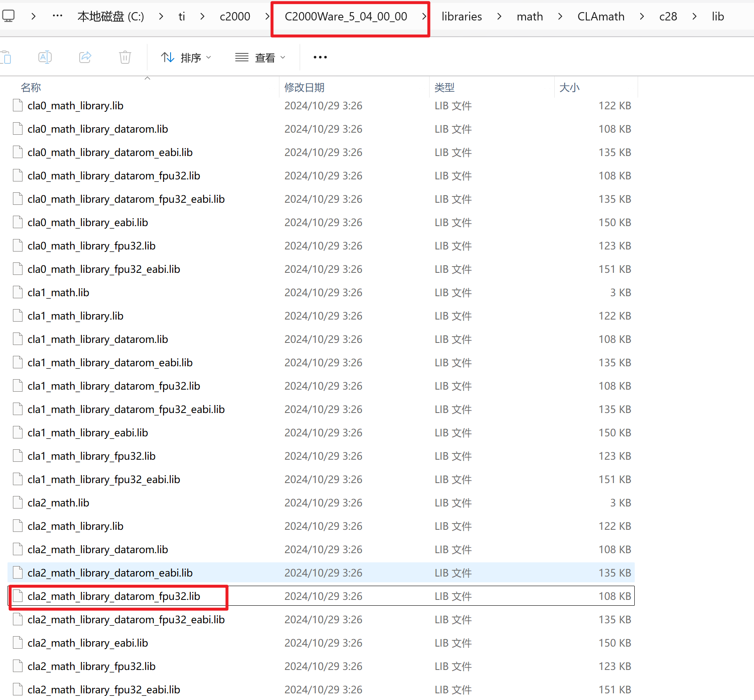
Task: Open the See more options toolbar menu
Action: pos(320,57)
